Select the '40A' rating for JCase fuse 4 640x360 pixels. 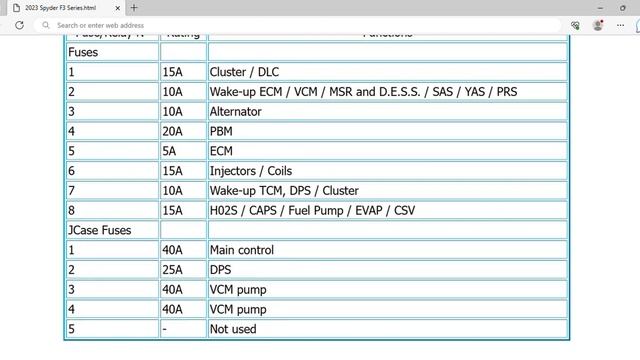click(183, 309)
